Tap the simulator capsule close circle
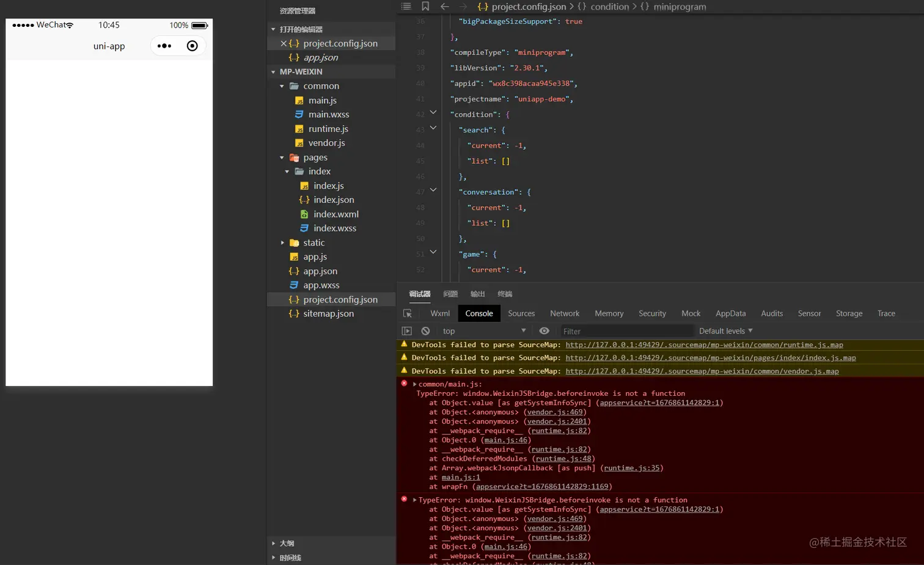The height and width of the screenshot is (565, 924). (192, 46)
